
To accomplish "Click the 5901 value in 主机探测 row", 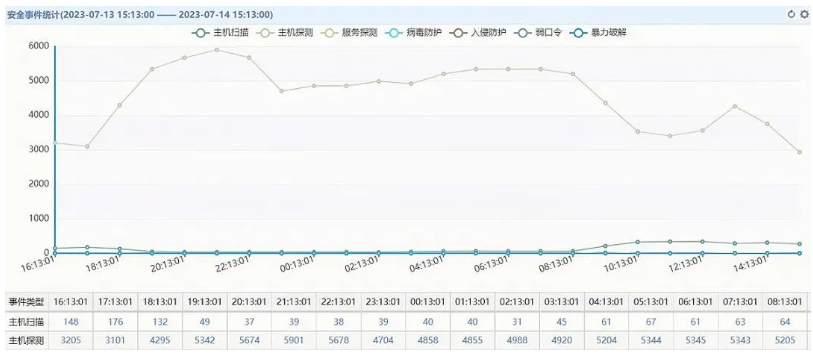I will [294, 341].
